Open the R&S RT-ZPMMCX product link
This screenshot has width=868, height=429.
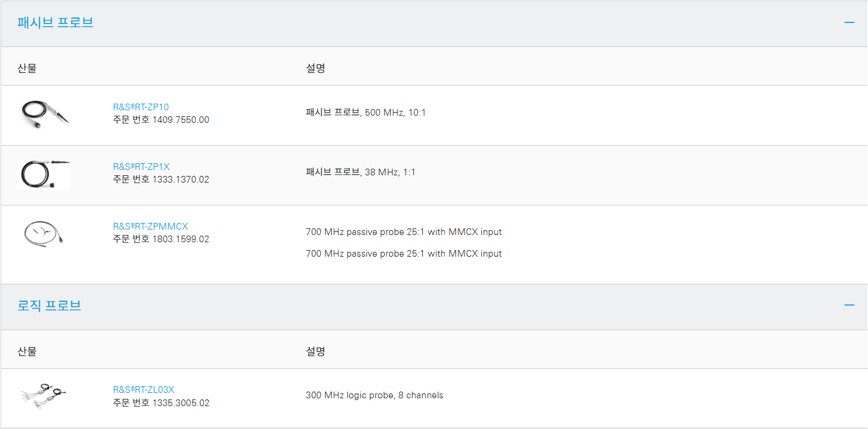click(151, 227)
